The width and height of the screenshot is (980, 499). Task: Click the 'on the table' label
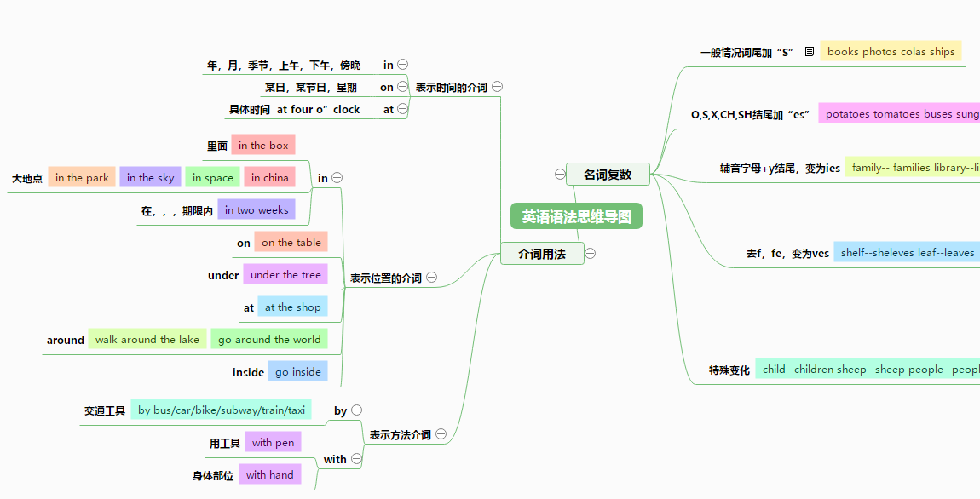point(291,243)
